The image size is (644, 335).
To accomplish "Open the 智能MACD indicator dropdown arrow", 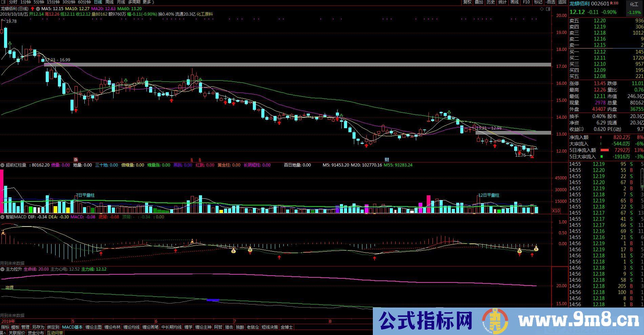I will (x=3, y=217).
